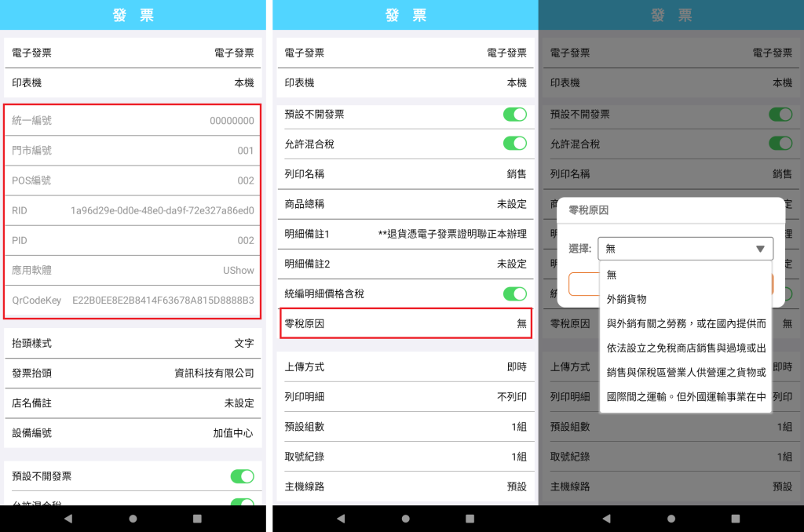Click 應用軟體 row showing UShow

pos(133,271)
